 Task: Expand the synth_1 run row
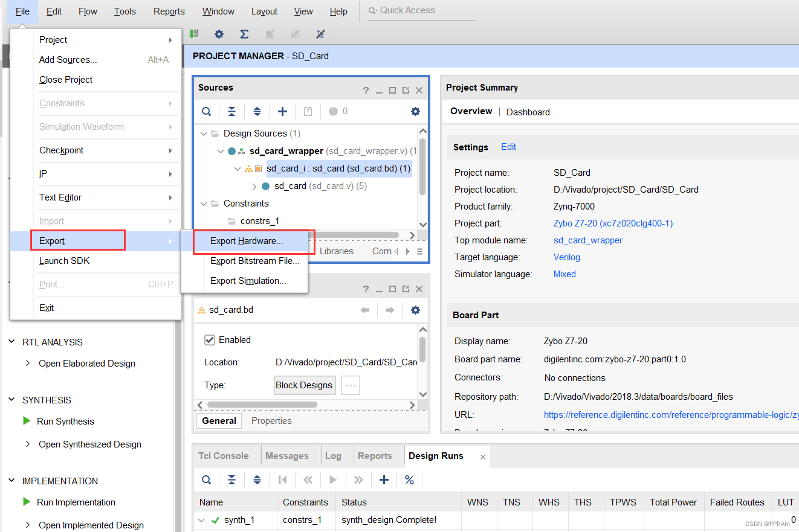click(202, 520)
